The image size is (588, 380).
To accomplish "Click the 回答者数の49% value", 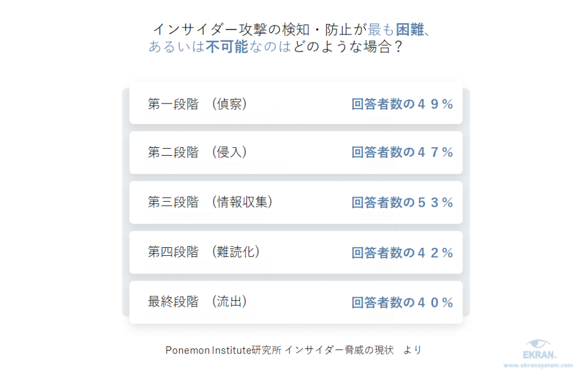I will point(402,104).
